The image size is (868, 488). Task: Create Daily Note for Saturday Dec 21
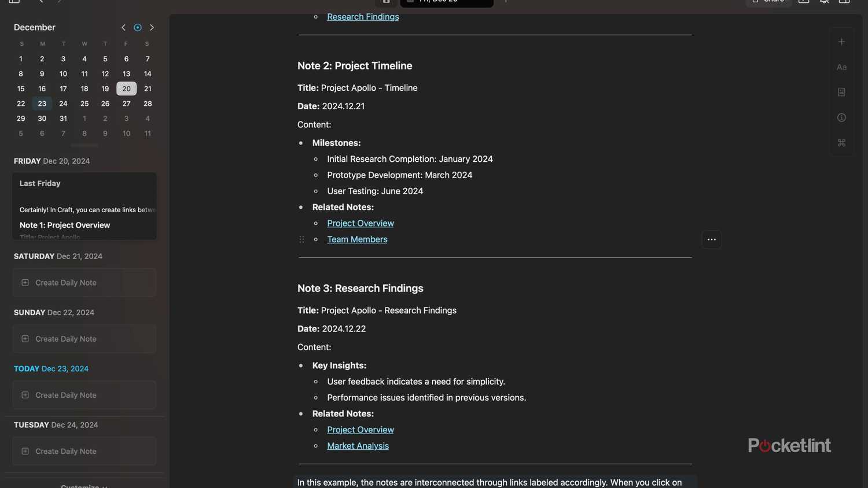click(x=84, y=283)
